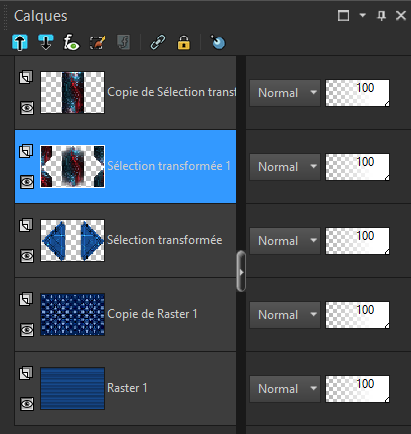
Task: Click the panel divider collapse handle
Action: 241,272
